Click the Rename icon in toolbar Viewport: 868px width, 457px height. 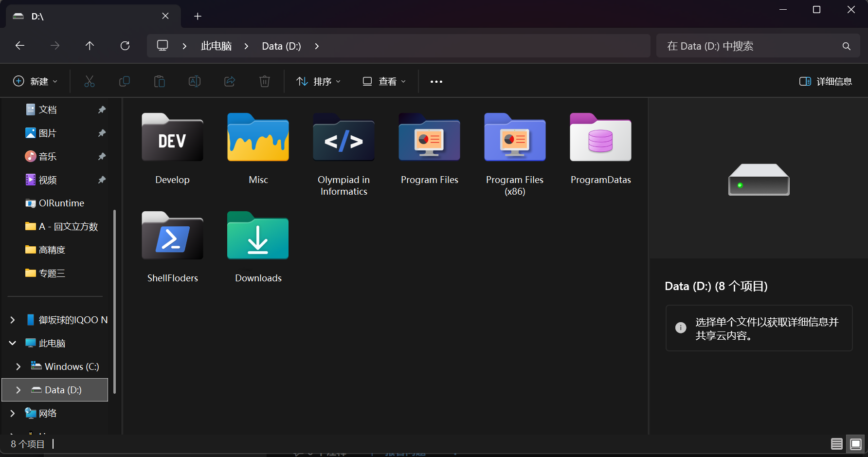click(195, 81)
